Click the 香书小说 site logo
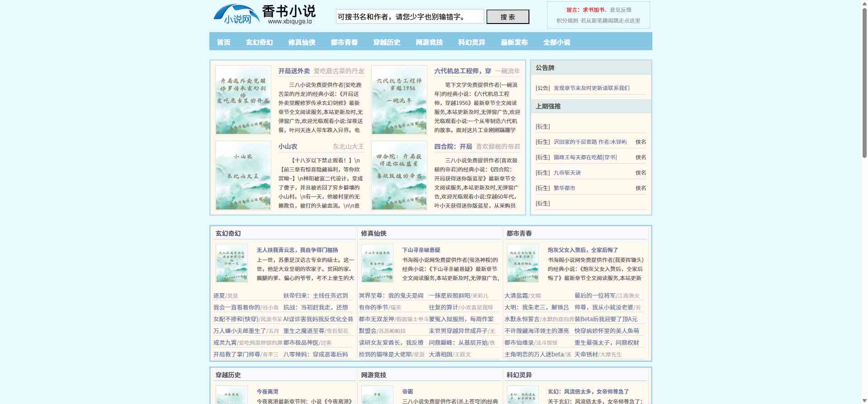Image resolution: width=868 pixels, height=404 pixels. tap(264, 14)
